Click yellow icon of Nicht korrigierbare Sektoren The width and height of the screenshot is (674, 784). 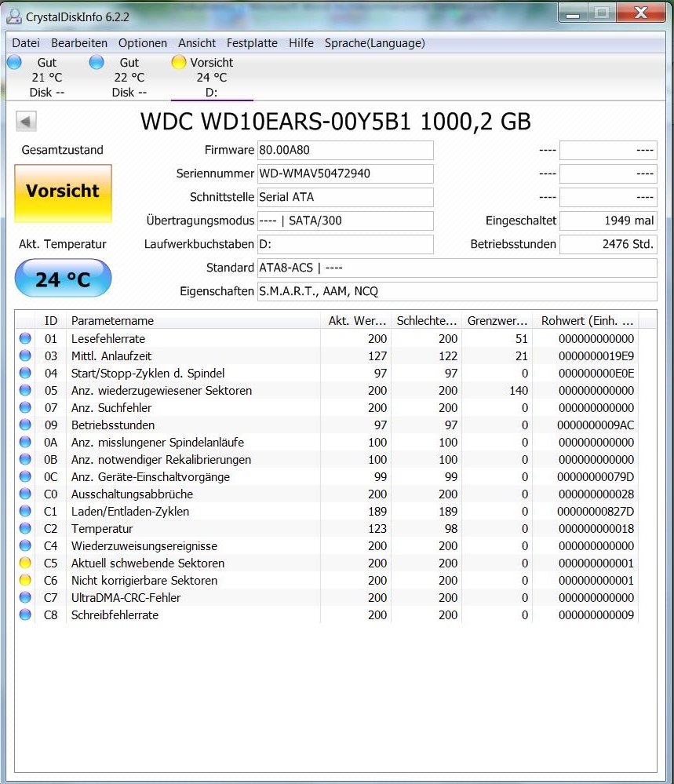point(25,580)
